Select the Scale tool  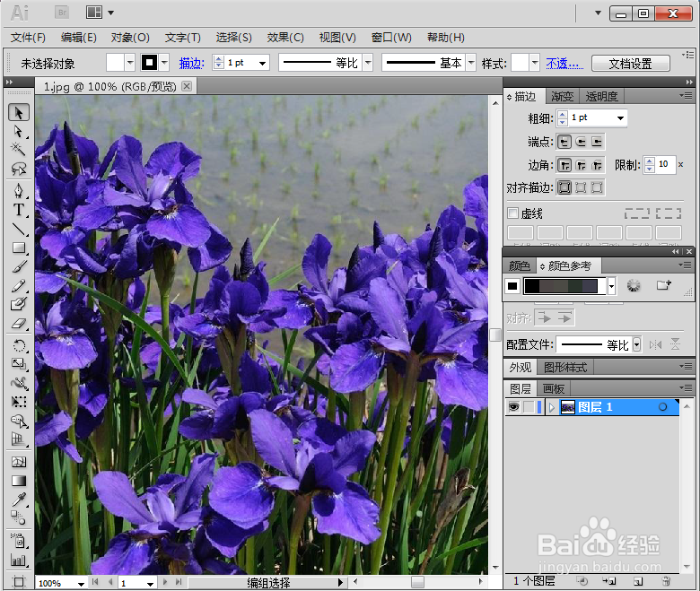click(x=19, y=364)
